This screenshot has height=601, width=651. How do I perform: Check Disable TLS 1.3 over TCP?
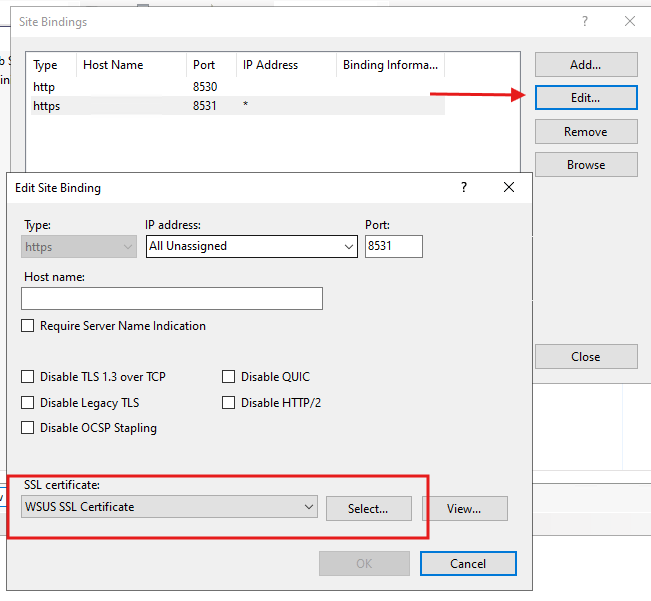28,377
